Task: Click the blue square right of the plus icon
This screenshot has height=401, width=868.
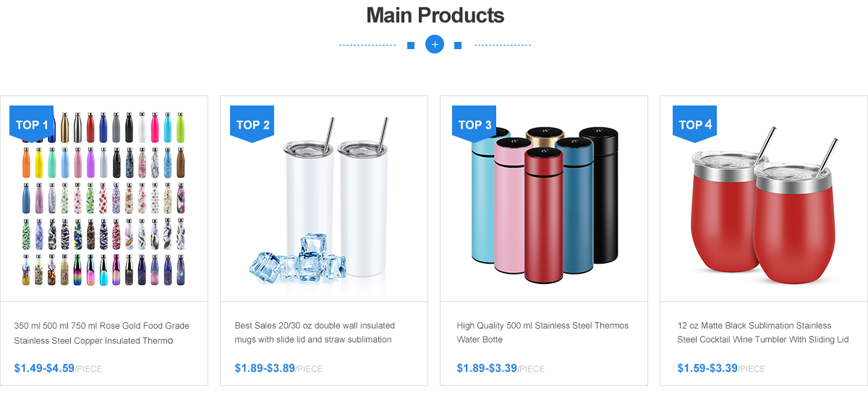Action: [x=458, y=46]
